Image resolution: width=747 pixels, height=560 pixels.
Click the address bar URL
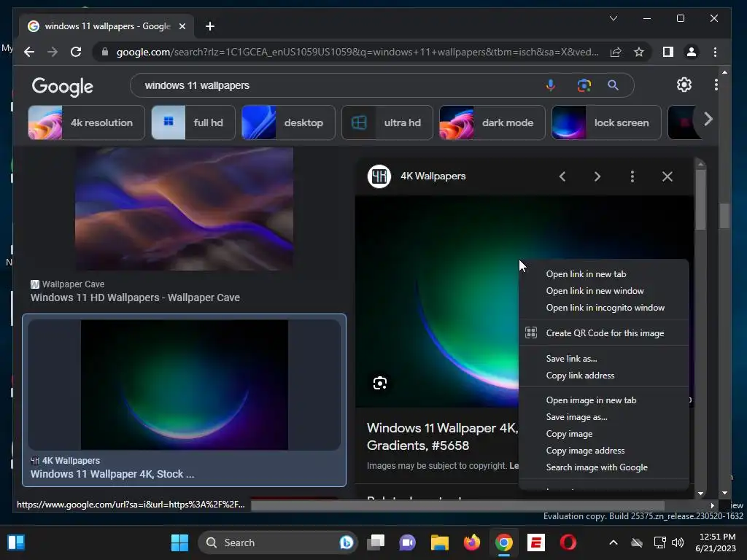[357, 52]
